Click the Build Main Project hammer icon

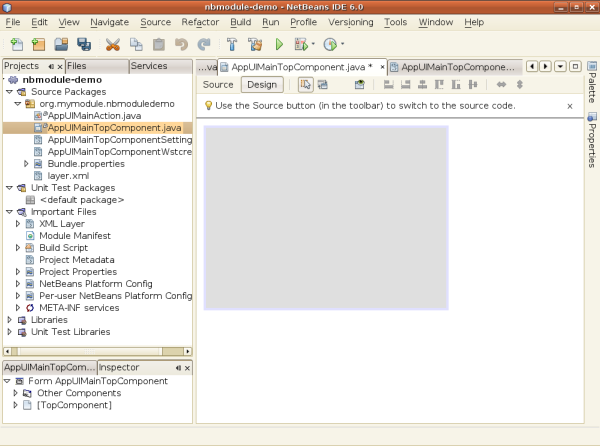pyautogui.click(x=232, y=44)
